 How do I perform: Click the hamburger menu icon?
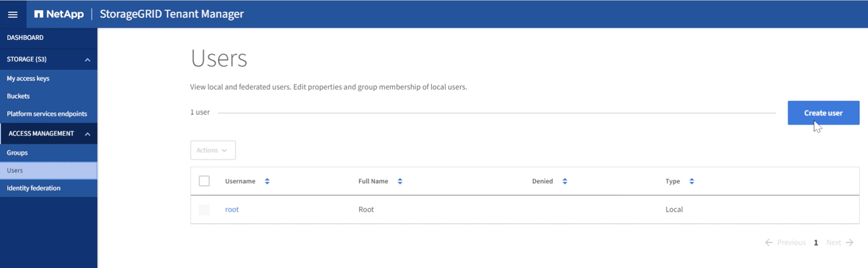click(13, 13)
